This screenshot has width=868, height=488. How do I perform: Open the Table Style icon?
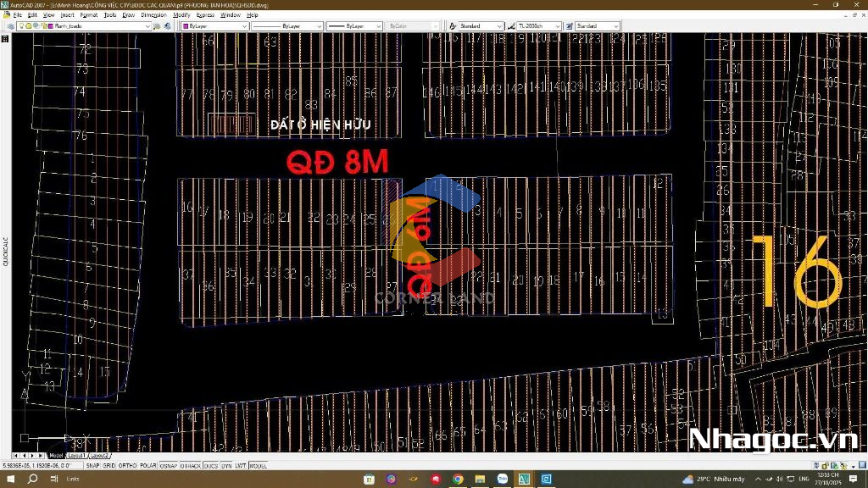tap(569, 26)
